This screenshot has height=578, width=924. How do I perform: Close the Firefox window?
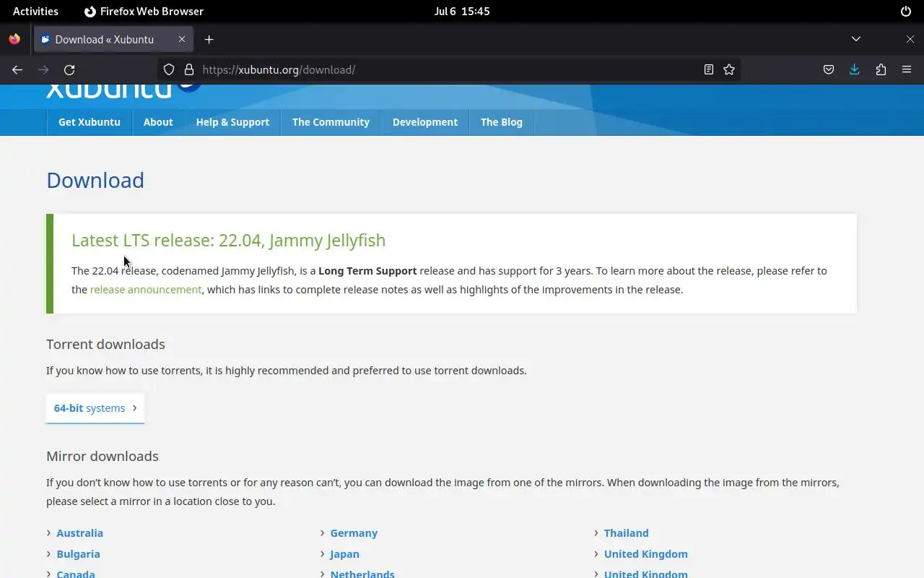[x=910, y=39]
